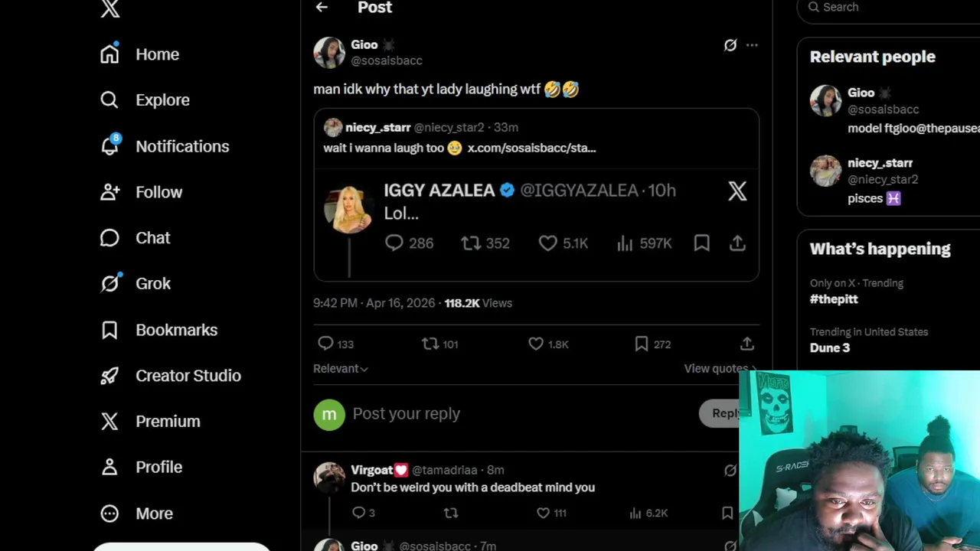The height and width of the screenshot is (551, 980).
Task: Open the #thepitt trending topic
Action: coord(834,299)
